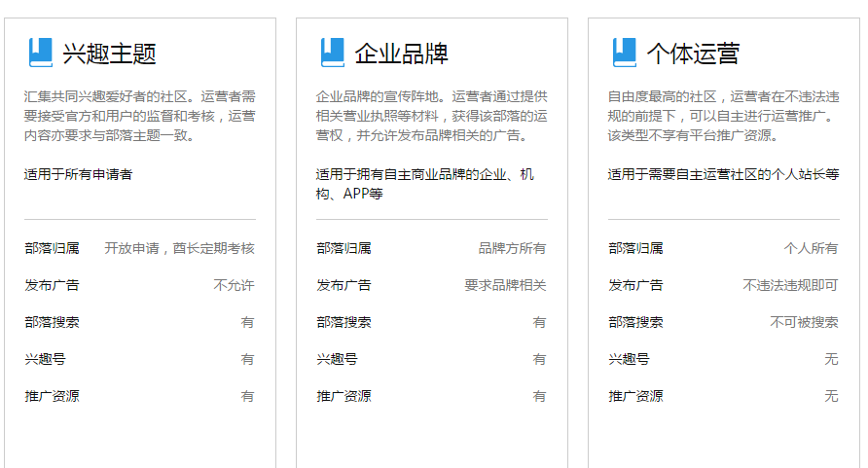Screen dimensions: 868x468
Task: Click value 要求品牌相关
Action: [505, 285]
